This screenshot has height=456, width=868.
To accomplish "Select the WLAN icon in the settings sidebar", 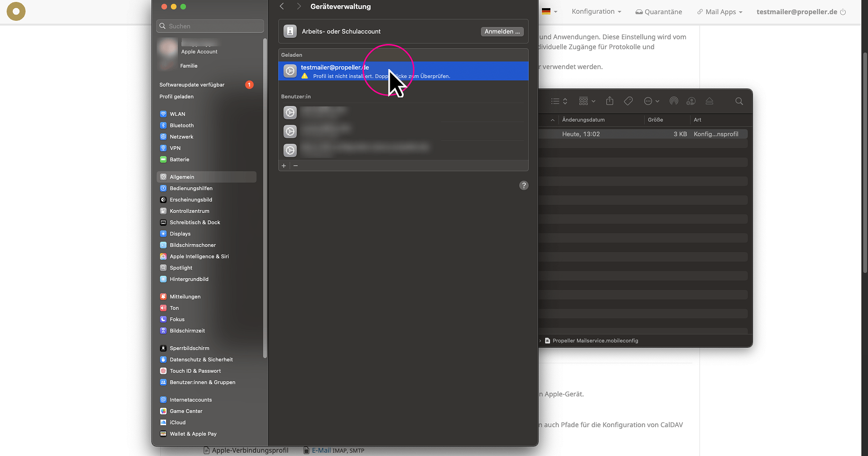I will [x=163, y=114].
